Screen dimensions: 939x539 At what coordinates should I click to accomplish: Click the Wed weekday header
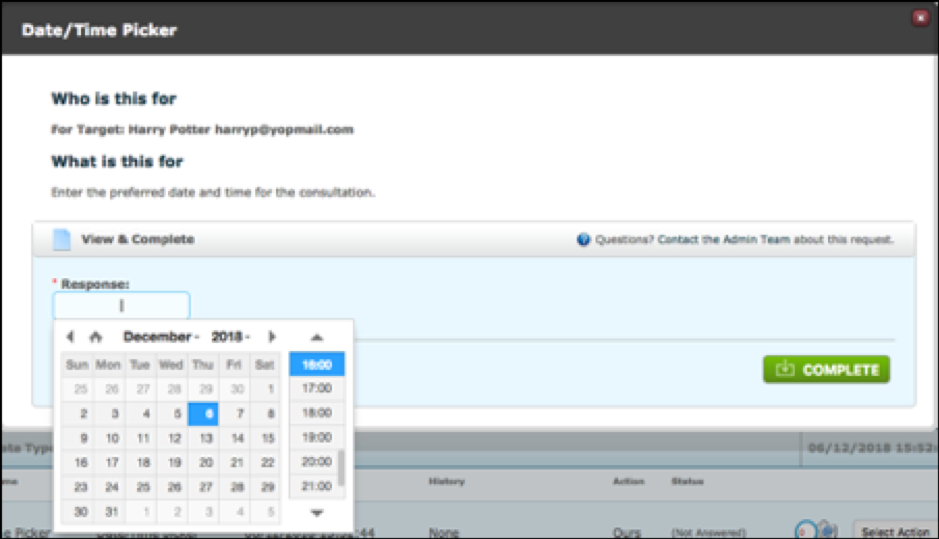171,365
